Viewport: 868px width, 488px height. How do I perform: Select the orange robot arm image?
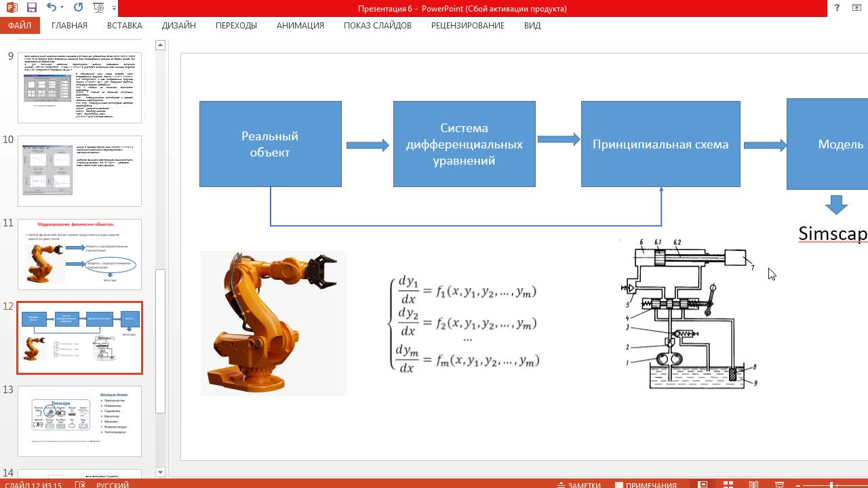(x=274, y=323)
